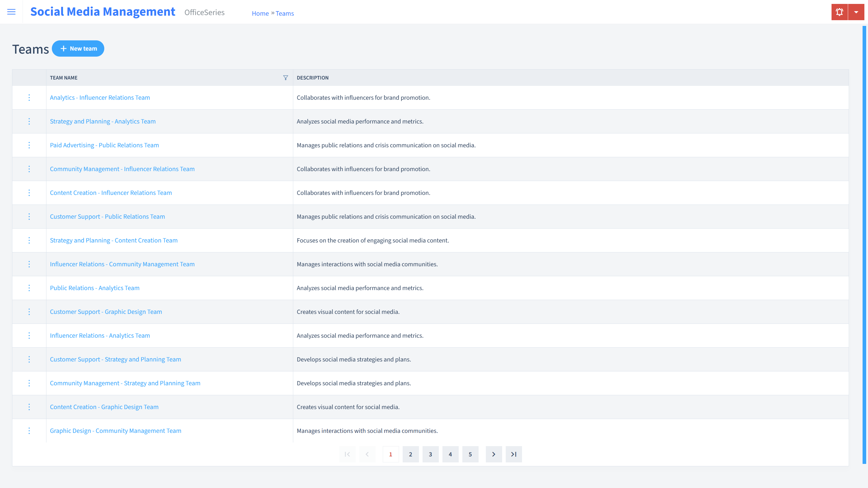Open row menu for Customer Support - Strategy and Planning Team
The image size is (868, 488).
pyautogui.click(x=29, y=359)
